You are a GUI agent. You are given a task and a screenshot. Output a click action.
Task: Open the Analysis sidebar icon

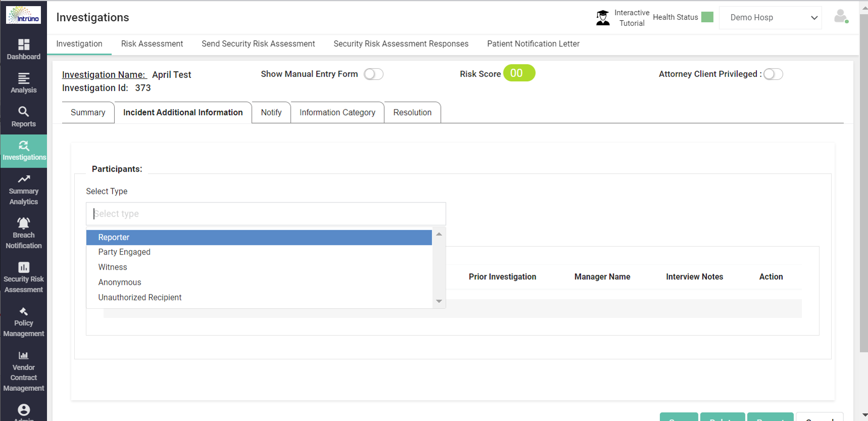point(24,79)
